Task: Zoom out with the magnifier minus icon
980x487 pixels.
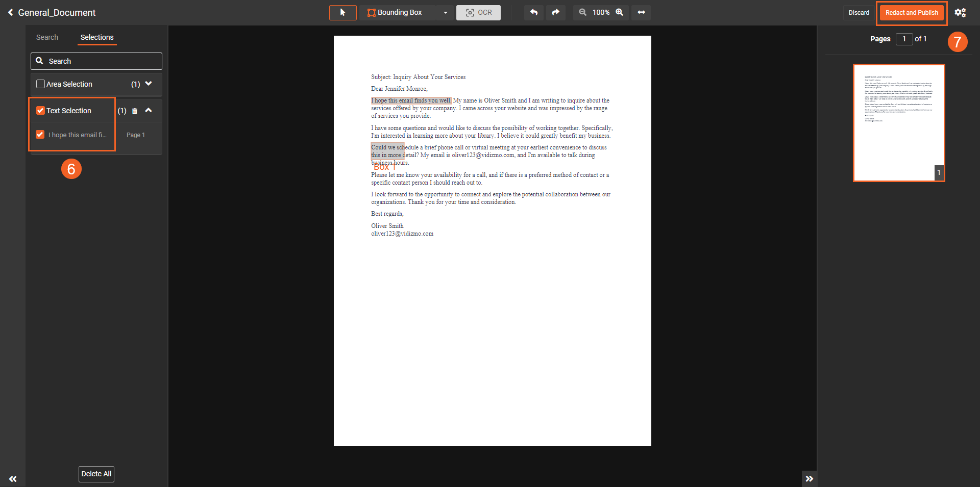Action: [x=582, y=13]
